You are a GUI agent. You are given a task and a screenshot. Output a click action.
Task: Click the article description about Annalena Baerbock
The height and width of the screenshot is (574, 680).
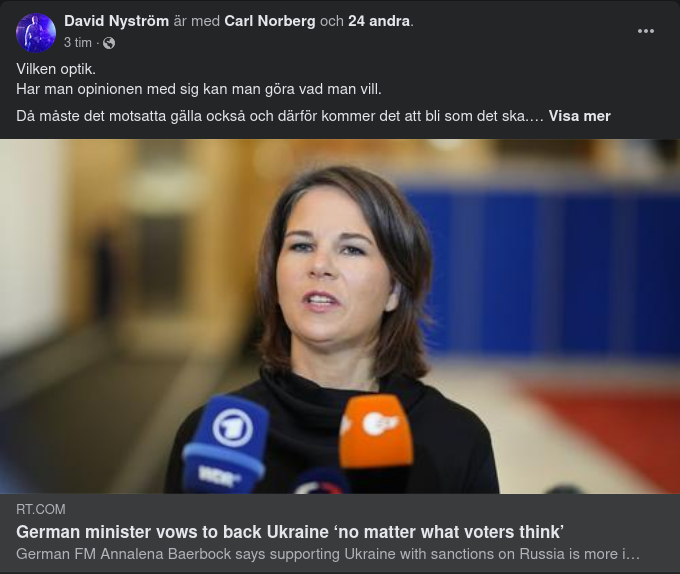[328, 554]
